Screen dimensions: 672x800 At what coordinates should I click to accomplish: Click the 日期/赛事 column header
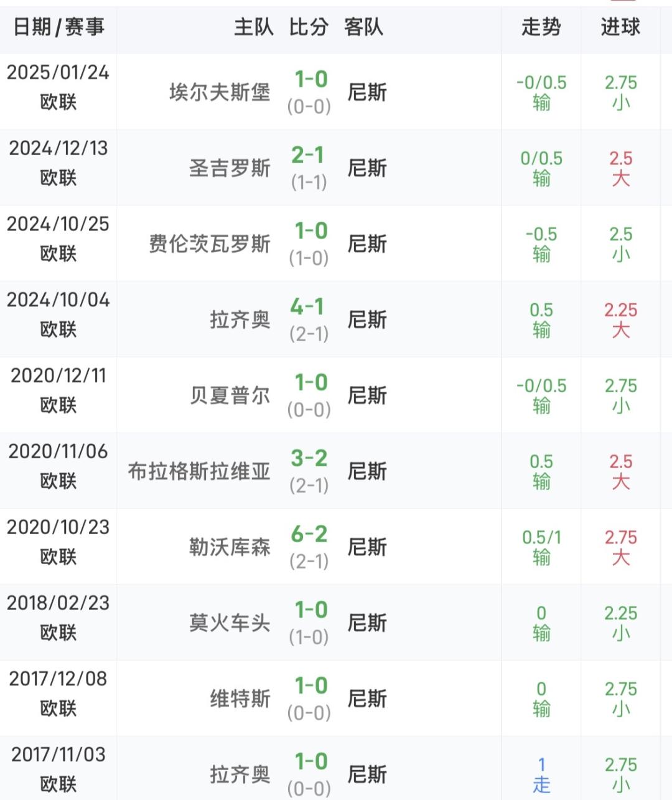58,27
